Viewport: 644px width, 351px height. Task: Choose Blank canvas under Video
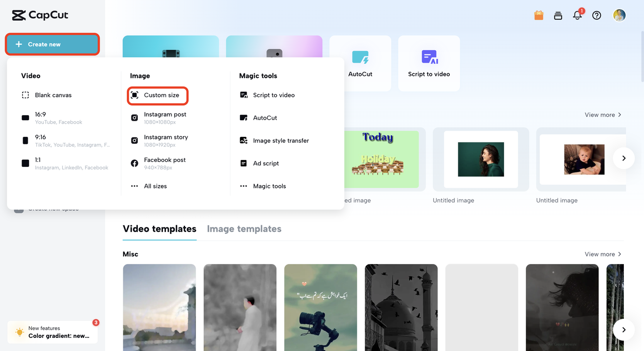coord(53,95)
